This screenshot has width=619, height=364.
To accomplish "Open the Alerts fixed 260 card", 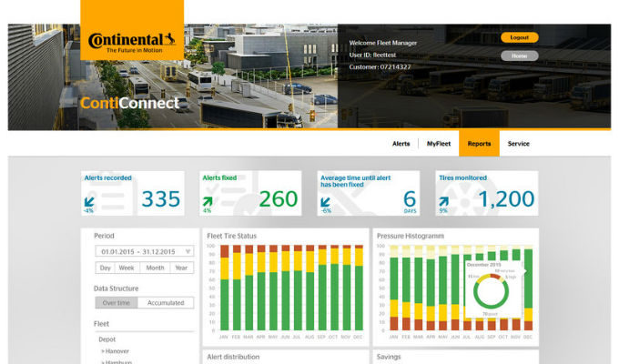I will click(x=250, y=193).
